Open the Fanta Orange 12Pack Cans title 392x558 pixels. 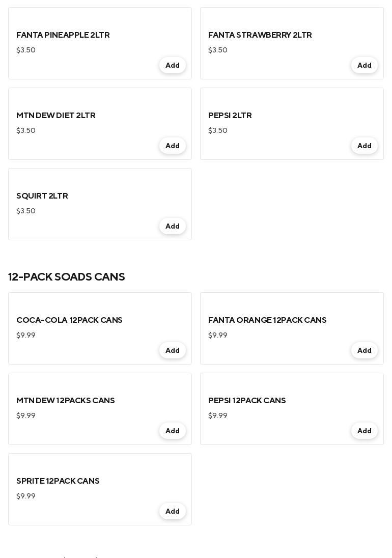point(267,320)
